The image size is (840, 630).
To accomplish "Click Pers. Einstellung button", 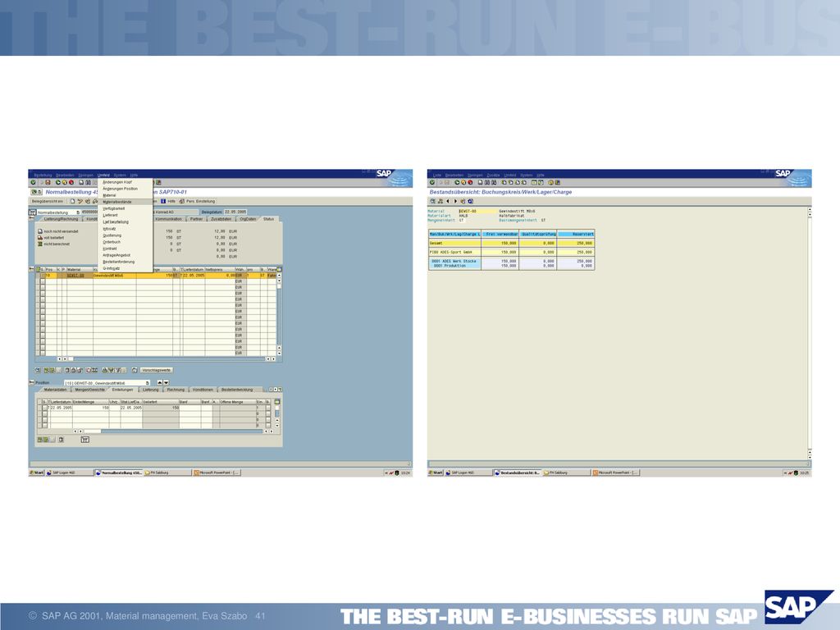I will click(x=197, y=202).
